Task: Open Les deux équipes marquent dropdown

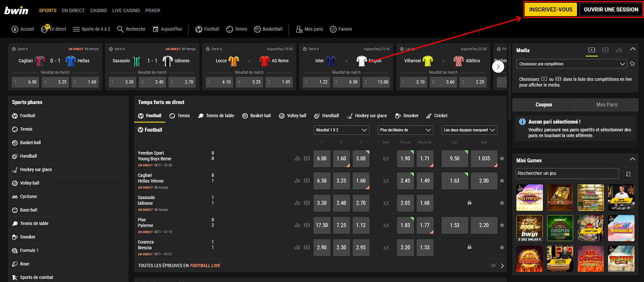Action: click(x=470, y=130)
